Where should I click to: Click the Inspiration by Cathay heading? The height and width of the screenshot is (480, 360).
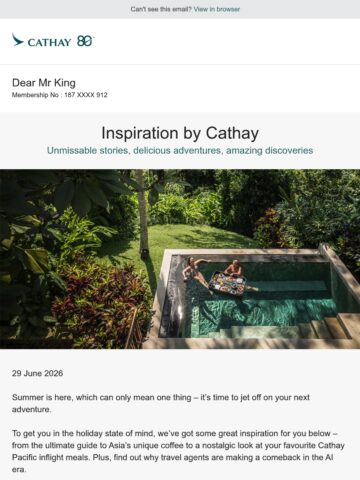click(x=180, y=133)
